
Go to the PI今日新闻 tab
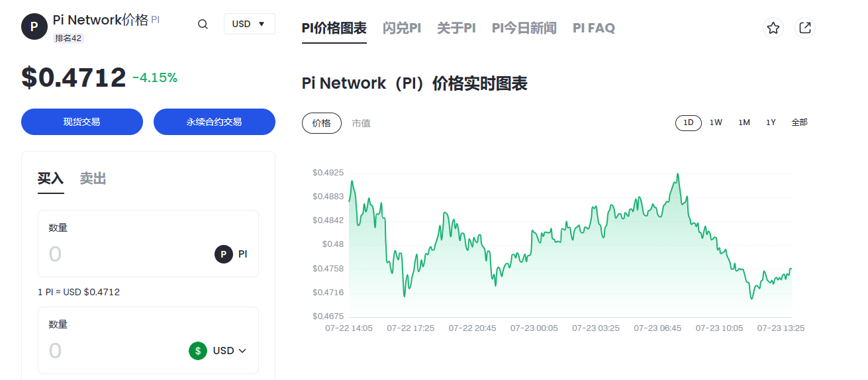coord(524,28)
